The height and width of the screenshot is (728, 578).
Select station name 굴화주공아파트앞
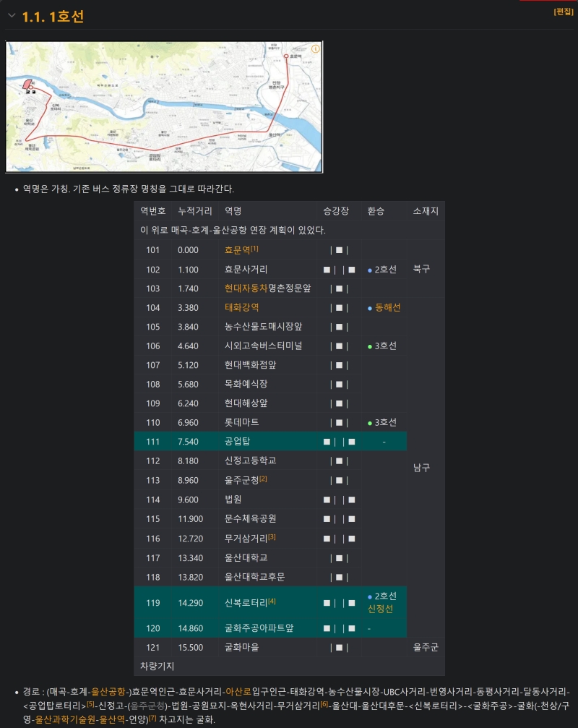(259, 628)
